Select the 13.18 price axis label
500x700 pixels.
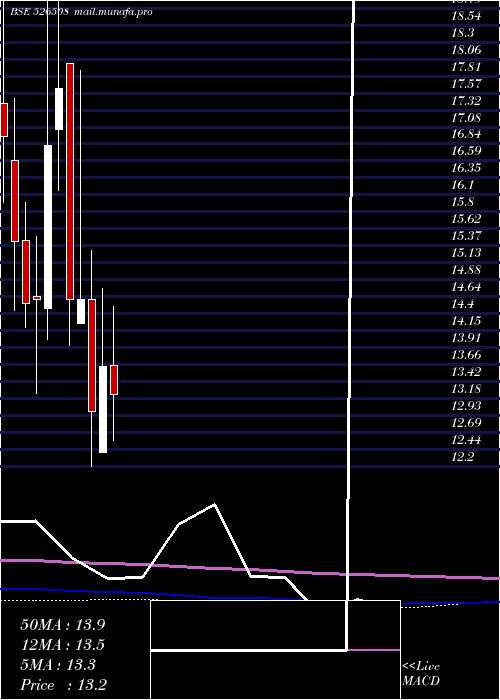pyautogui.click(x=466, y=389)
